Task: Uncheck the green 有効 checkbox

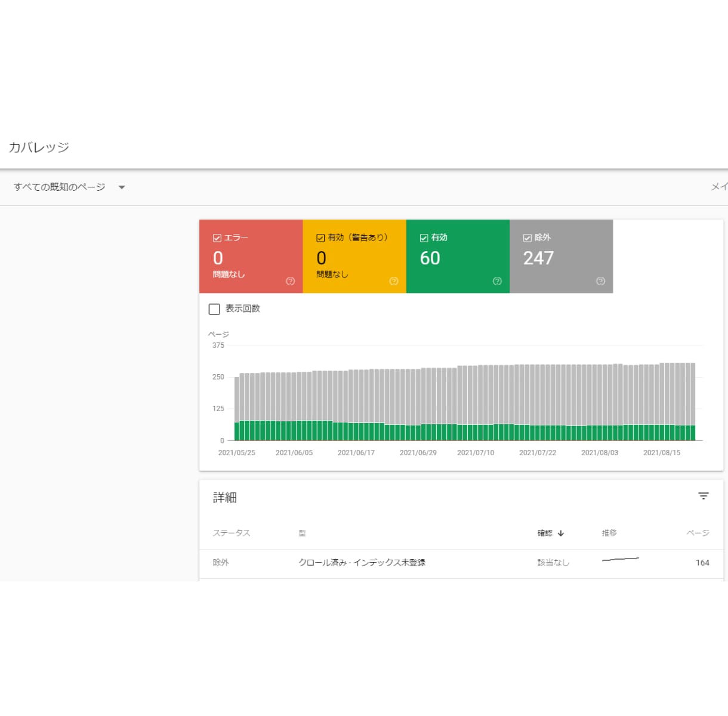Action: [424, 237]
